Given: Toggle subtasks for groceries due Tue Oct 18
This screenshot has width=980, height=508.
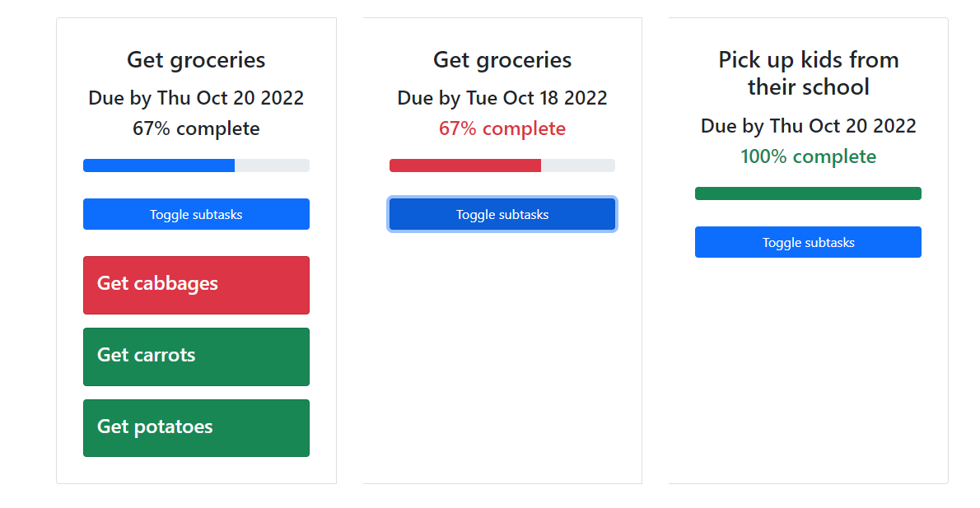Looking at the screenshot, I should pos(502,214).
